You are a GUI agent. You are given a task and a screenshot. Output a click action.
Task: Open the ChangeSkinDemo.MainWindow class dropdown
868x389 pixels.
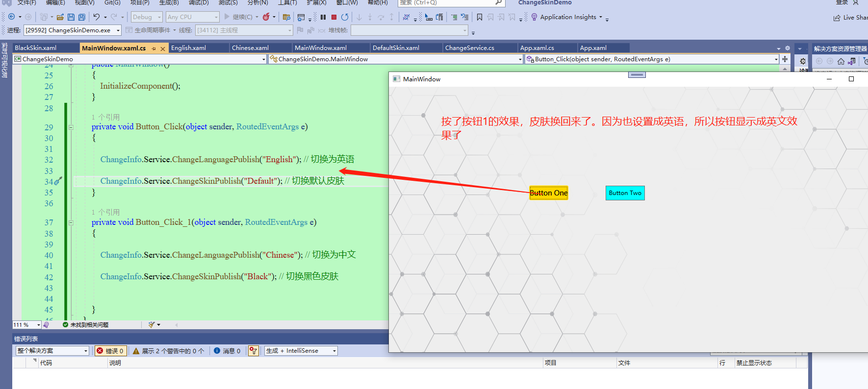[x=396, y=59]
